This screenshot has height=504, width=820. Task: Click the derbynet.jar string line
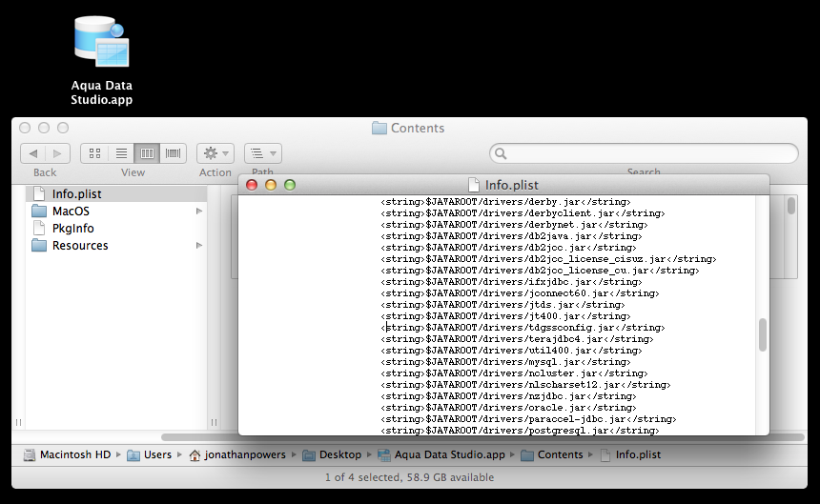point(514,225)
